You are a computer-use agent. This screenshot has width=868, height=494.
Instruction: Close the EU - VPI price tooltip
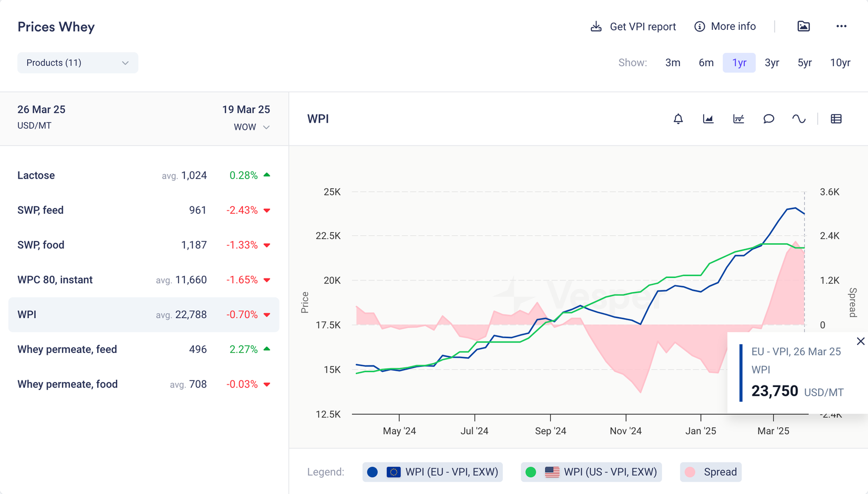(860, 341)
